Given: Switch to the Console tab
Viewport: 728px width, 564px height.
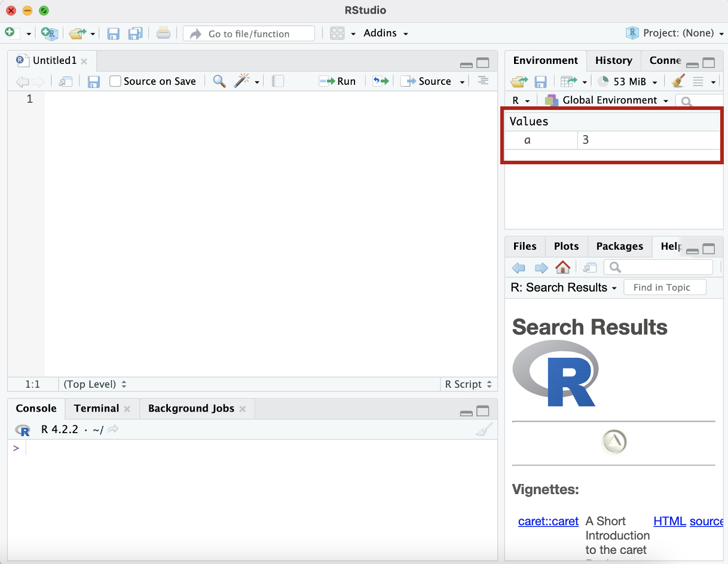Looking at the screenshot, I should pos(36,408).
